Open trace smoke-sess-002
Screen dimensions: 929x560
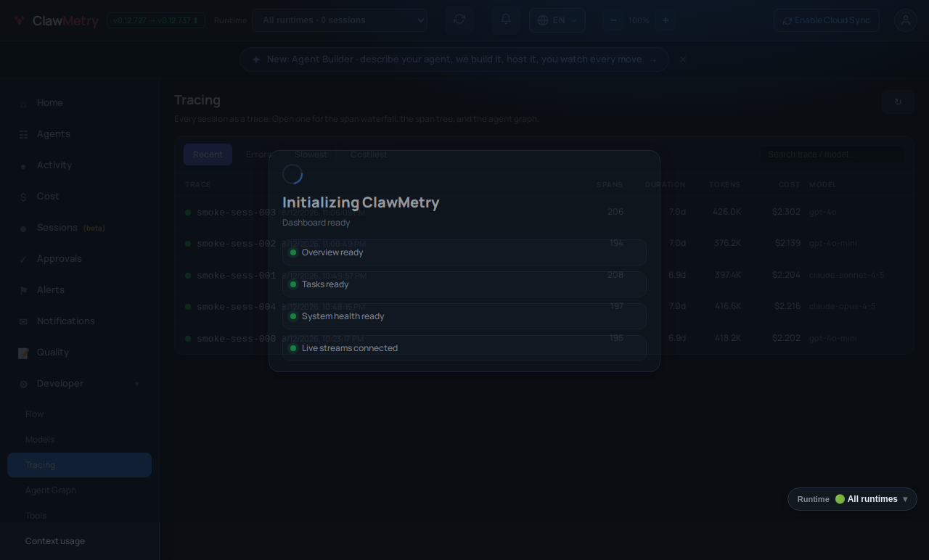click(544, 243)
